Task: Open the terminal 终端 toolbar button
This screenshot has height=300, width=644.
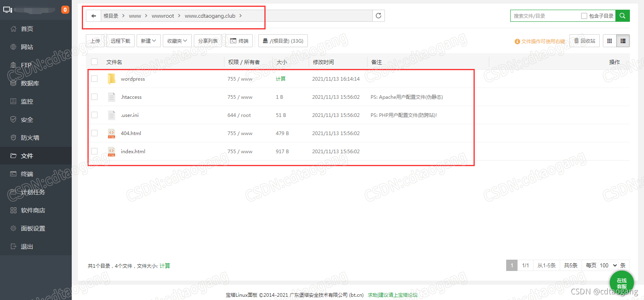Action: coord(239,41)
